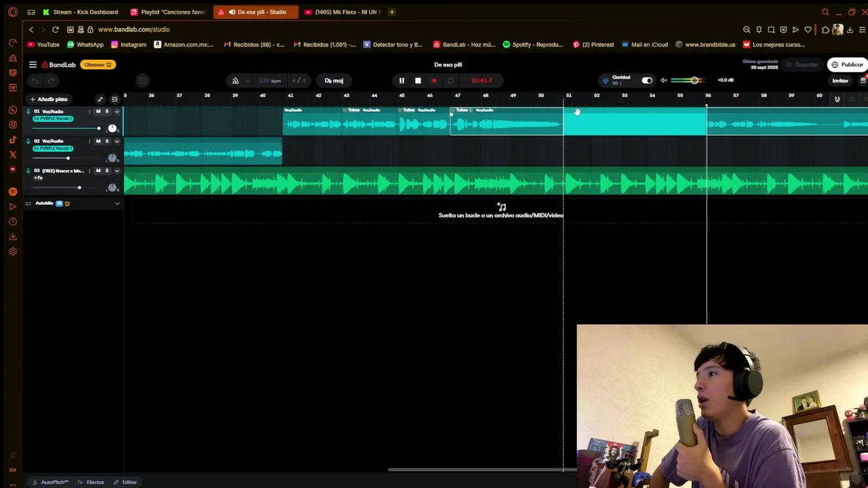The width and height of the screenshot is (868, 488).
Task: Open WhatsApp in the Opera sidebar
Action: click(x=12, y=110)
